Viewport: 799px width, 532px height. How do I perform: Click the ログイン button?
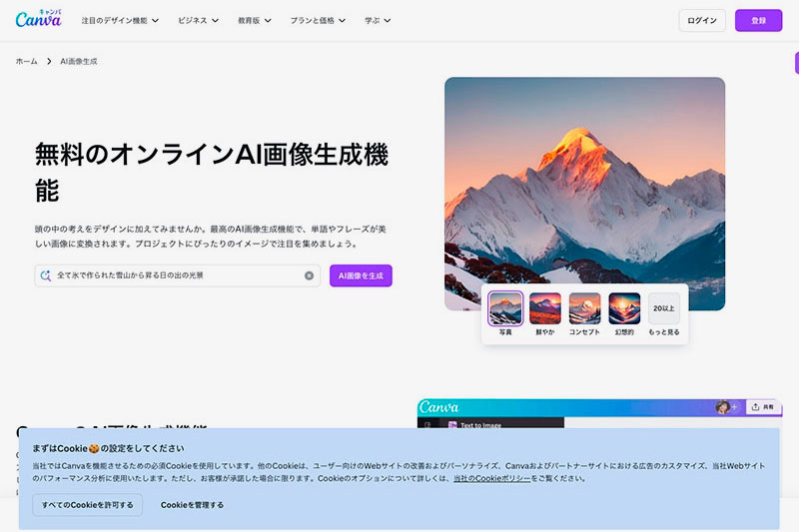(702, 20)
